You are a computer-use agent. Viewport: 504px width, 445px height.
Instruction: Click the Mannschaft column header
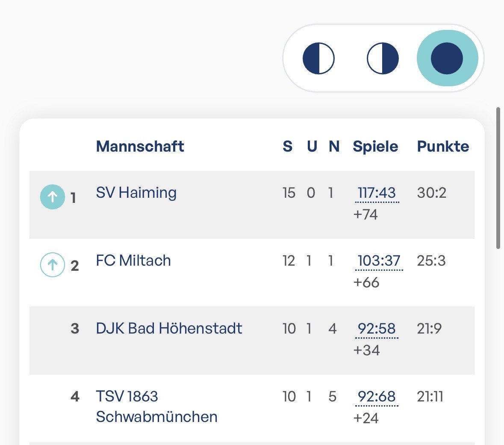[x=140, y=146]
